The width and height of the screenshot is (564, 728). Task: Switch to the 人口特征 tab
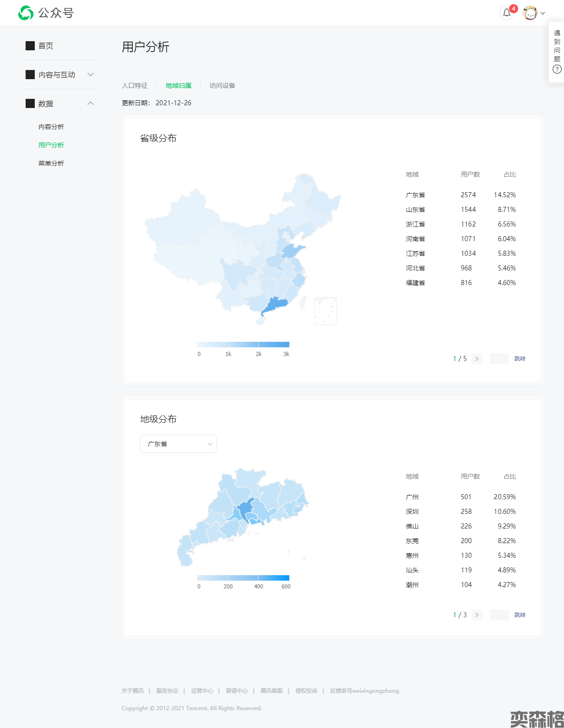(x=134, y=86)
